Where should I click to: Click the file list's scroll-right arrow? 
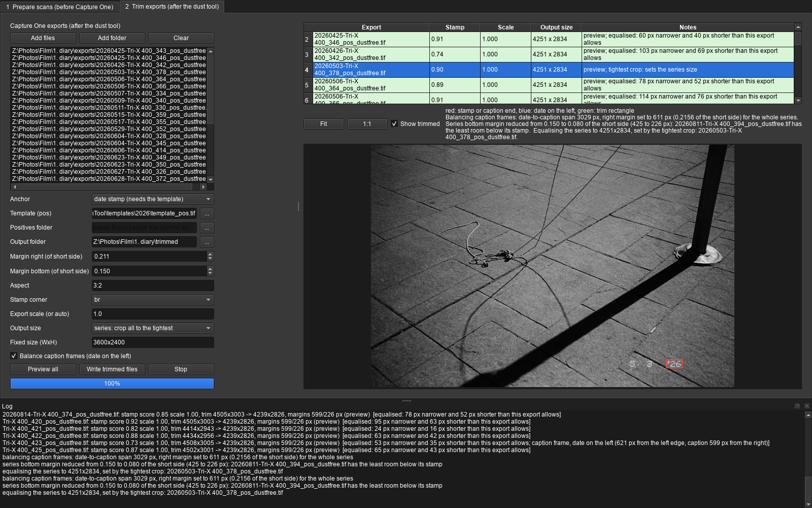(x=204, y=187)
